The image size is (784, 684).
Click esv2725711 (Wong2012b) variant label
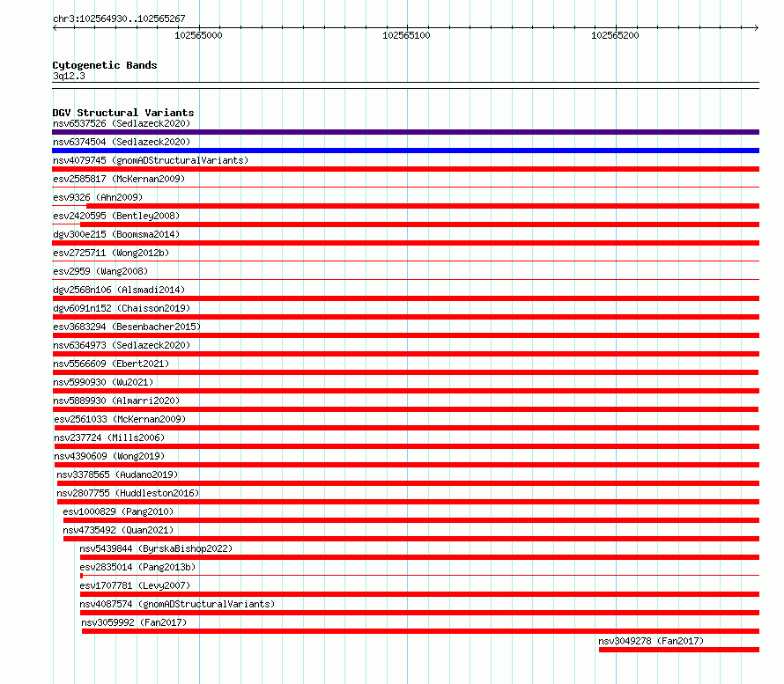coord(111,253)
